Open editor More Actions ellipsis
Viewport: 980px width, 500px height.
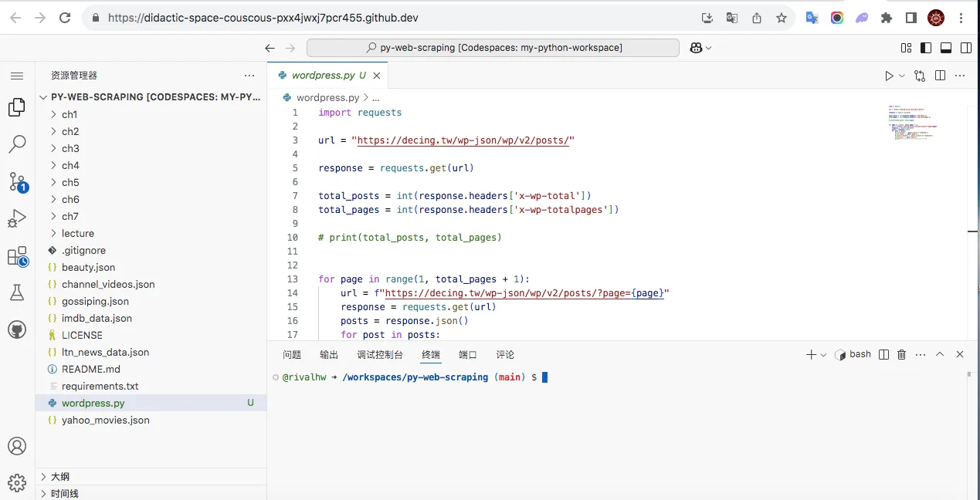click(x=960, y=76)
